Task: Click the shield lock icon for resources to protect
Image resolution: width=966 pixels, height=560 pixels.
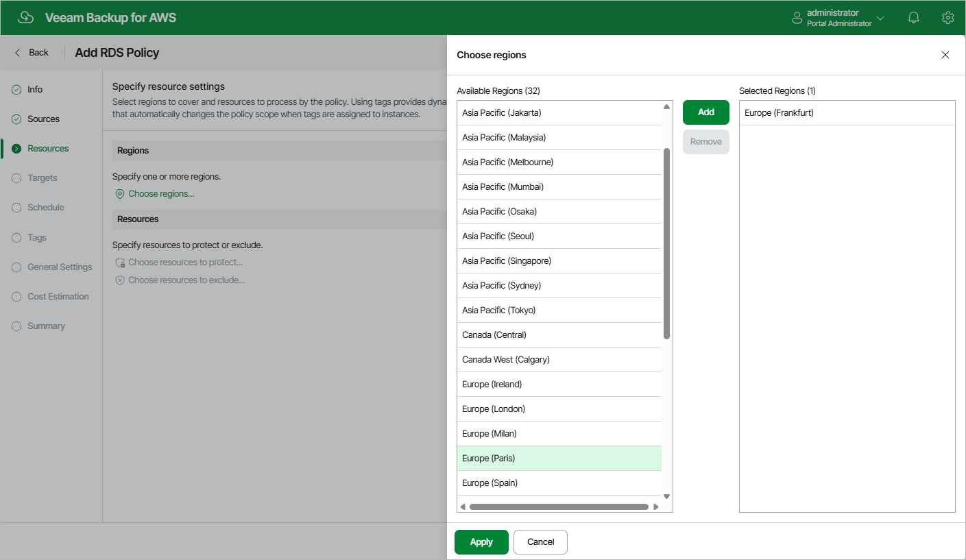Action: 120,263
